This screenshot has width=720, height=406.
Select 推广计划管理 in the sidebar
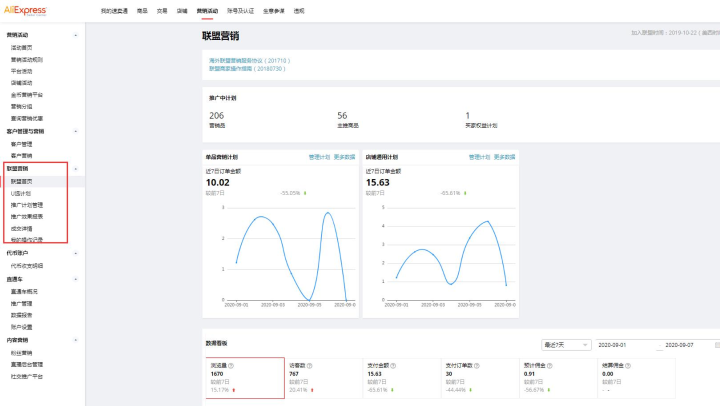pos(27,204)
